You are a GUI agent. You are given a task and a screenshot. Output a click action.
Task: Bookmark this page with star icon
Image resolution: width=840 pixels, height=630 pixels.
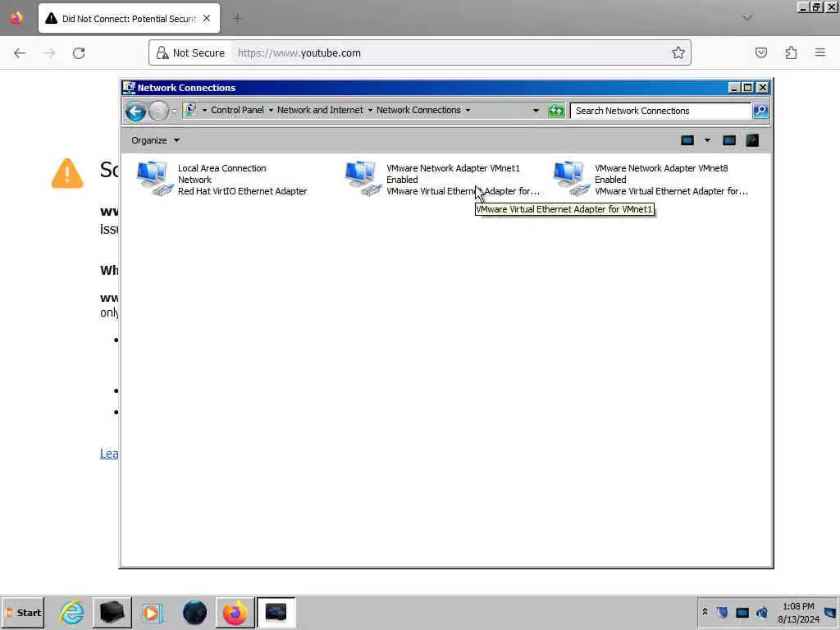click(678, 53)
